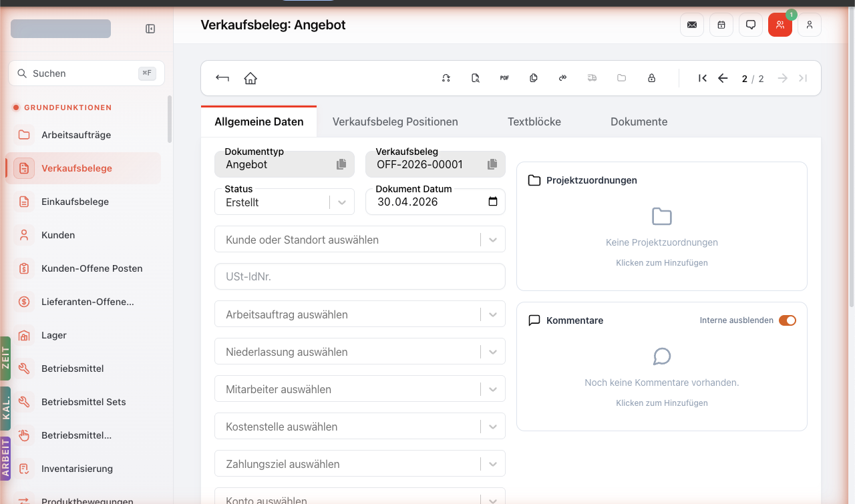Duplicate the sales document via toolbar copy icon

tap(534, 78)
